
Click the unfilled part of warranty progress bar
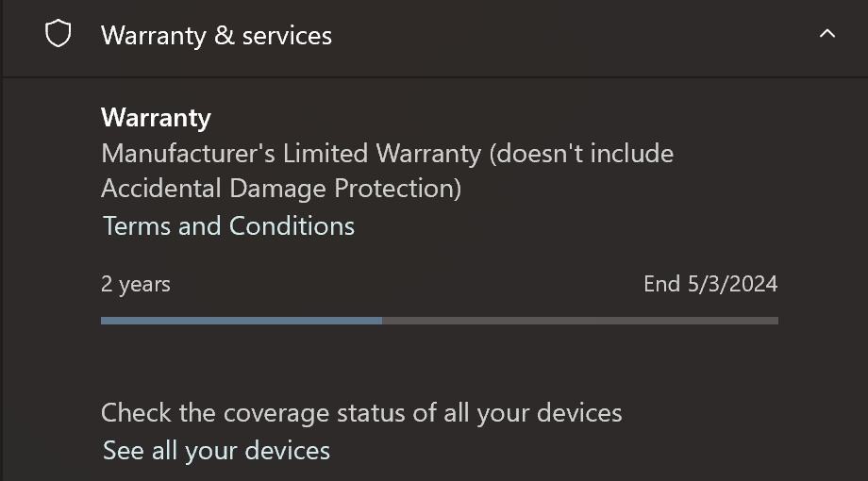(x=580, y=321)
